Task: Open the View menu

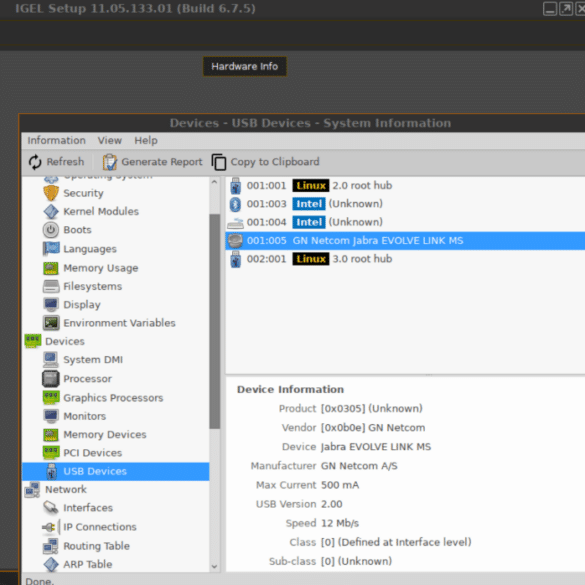Action: coord(110,141)
